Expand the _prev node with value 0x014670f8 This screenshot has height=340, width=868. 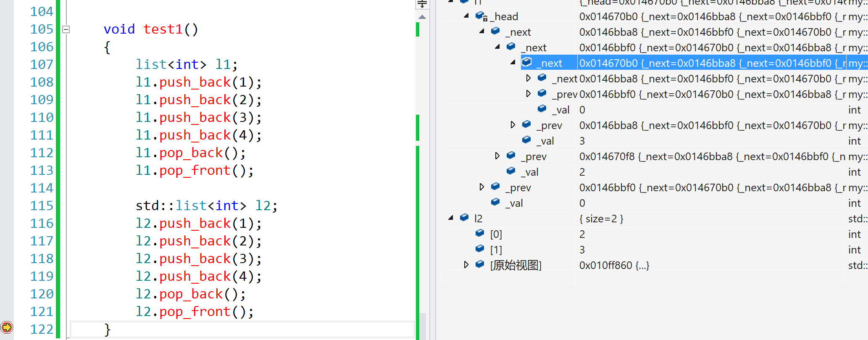pos(497,156)
